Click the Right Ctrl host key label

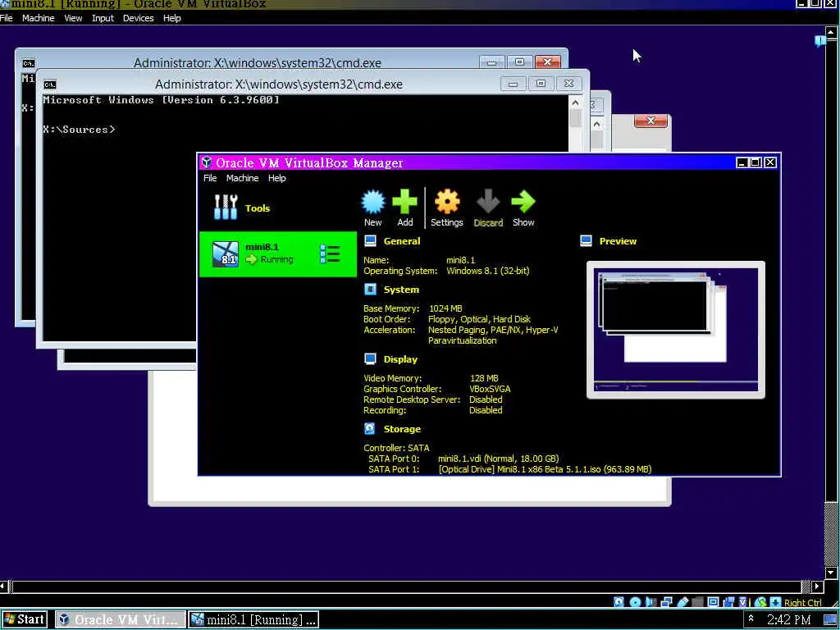click(802, 603)
